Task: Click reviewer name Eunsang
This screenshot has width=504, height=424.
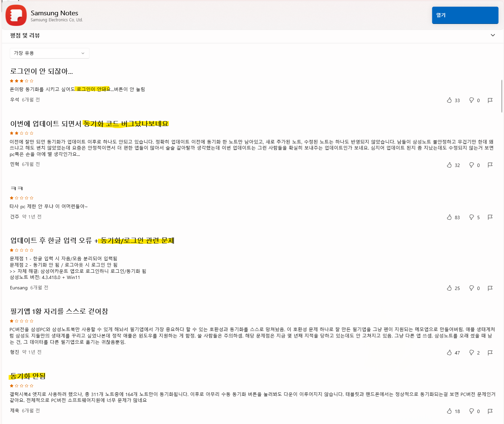Action: pyautogui.click(x=19, y=288)
